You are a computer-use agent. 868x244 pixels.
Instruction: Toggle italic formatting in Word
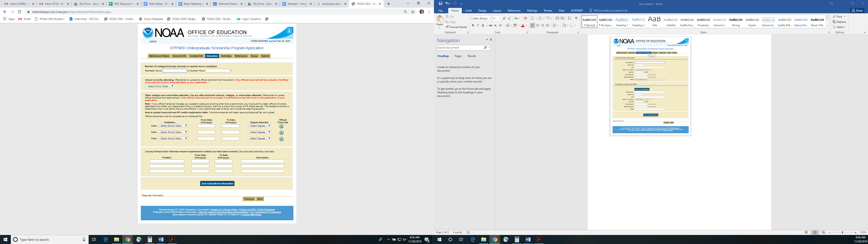coord(477,25)
